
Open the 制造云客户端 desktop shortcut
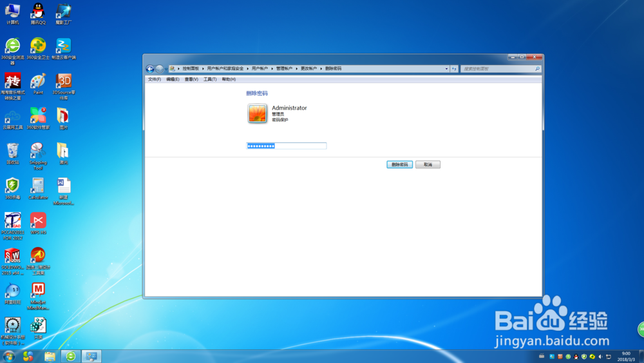[x=63, y=48]
